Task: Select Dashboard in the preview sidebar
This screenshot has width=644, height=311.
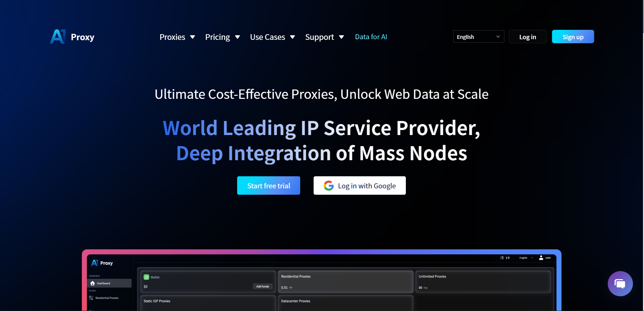Action: [109, 283]
